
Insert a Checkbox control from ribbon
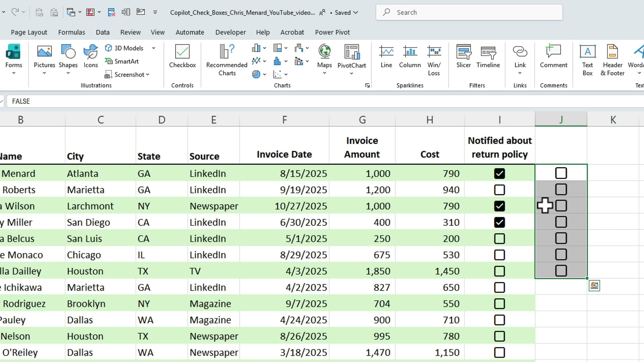point(182,56)
